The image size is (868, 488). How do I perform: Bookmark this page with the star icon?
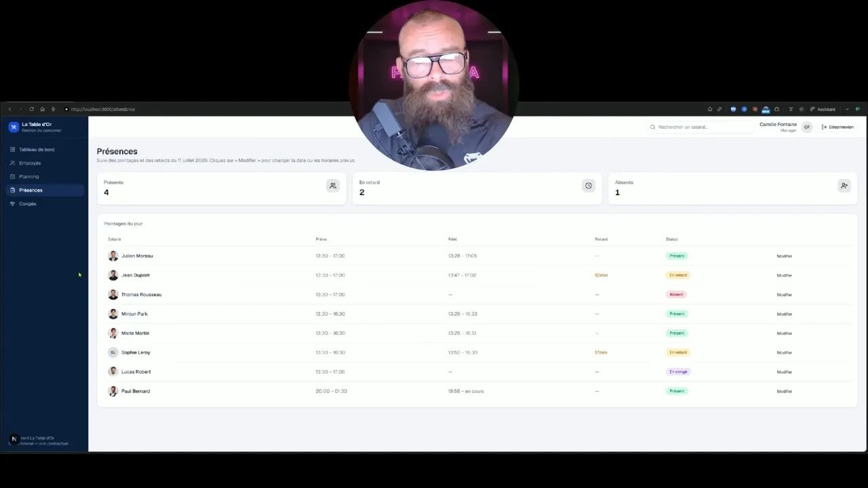coord(710,109)
